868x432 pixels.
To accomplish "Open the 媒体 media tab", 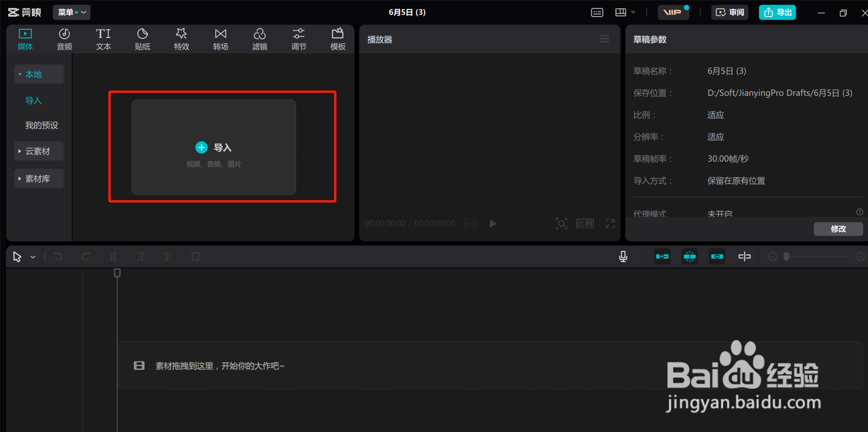I will (25, 39).
